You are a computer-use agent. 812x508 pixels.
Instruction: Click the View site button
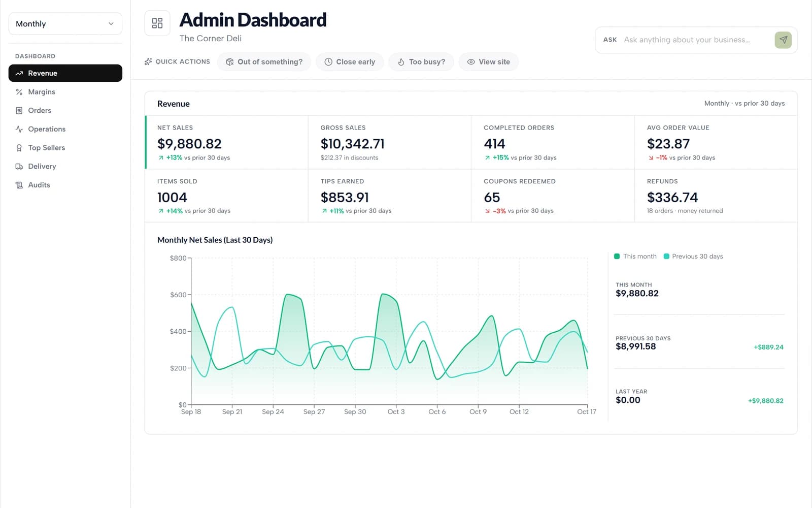point(488,61)
